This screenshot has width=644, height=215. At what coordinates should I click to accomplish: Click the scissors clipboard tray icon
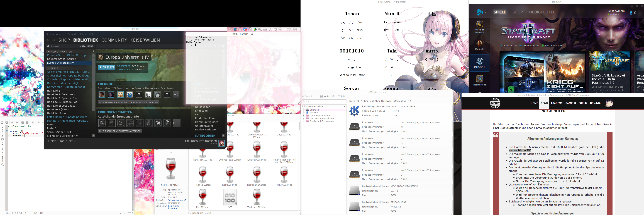pos(270,30)
